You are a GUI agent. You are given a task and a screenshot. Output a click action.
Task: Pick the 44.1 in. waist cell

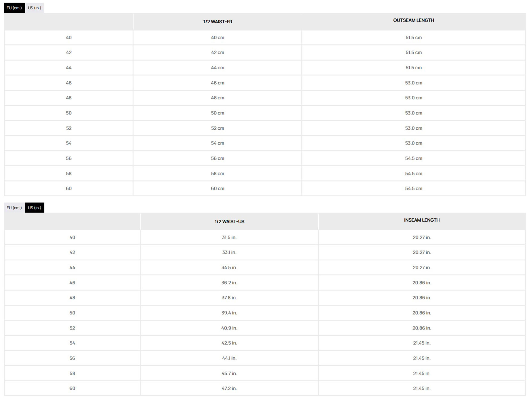229,358
